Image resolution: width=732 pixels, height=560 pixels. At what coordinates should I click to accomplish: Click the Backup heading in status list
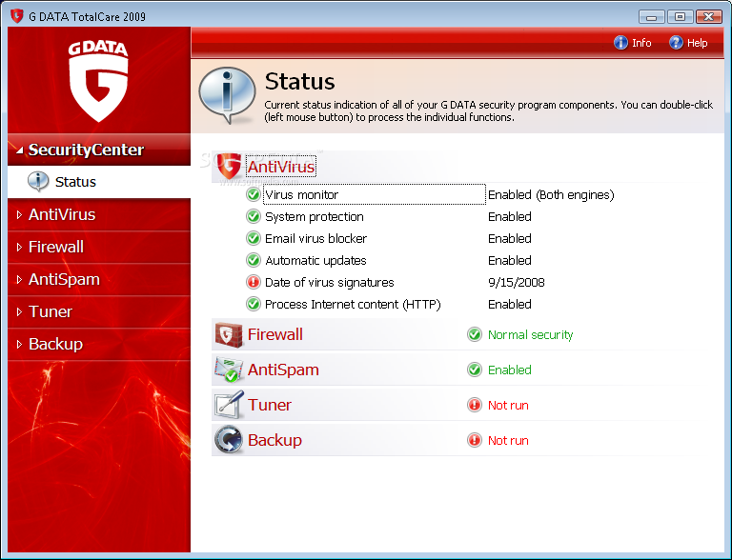point(274,440)
